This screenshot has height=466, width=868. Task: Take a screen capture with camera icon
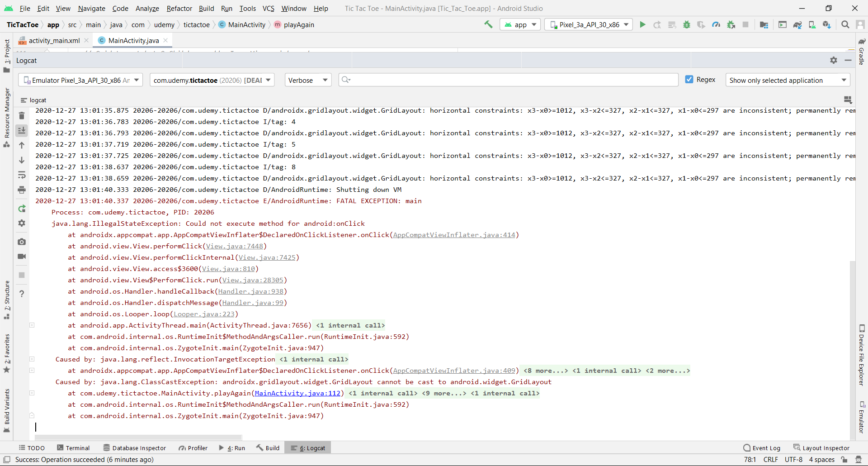[x=22, y=242]
